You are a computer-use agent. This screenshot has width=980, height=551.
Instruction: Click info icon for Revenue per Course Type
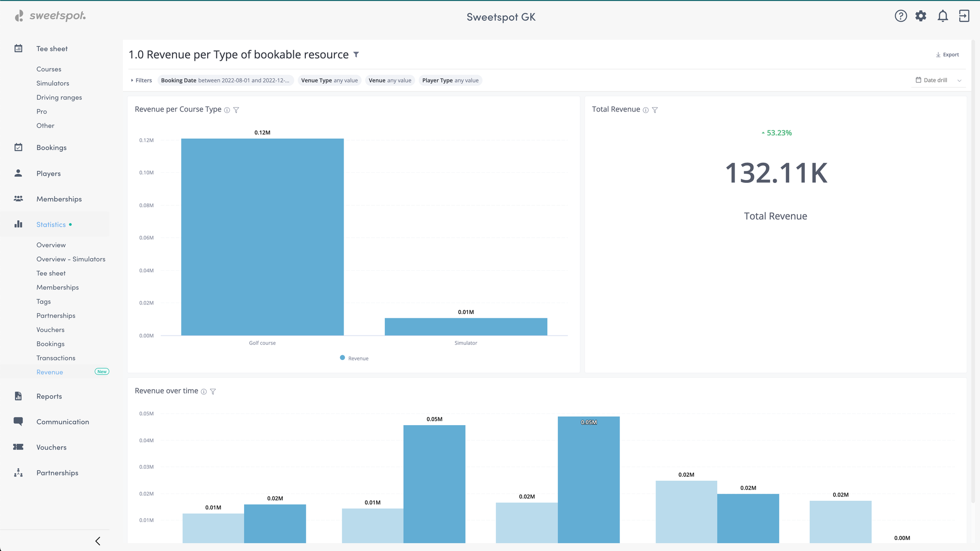(227, 110)
